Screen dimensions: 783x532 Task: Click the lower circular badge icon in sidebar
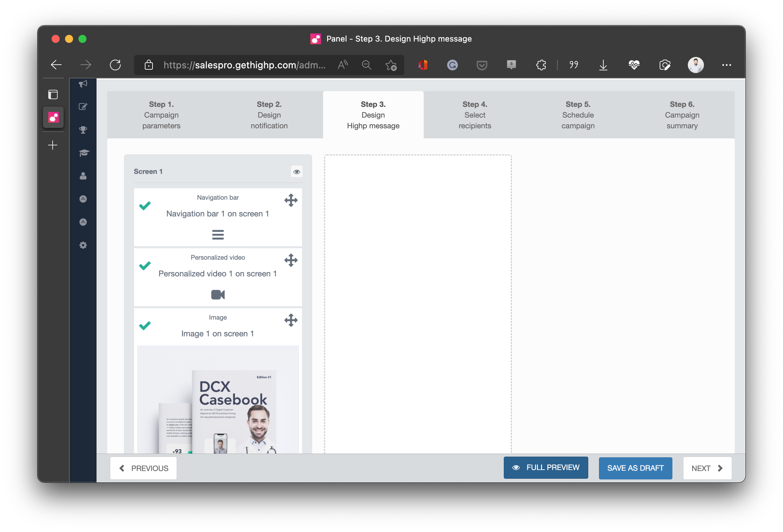click(x=83, y=222)
